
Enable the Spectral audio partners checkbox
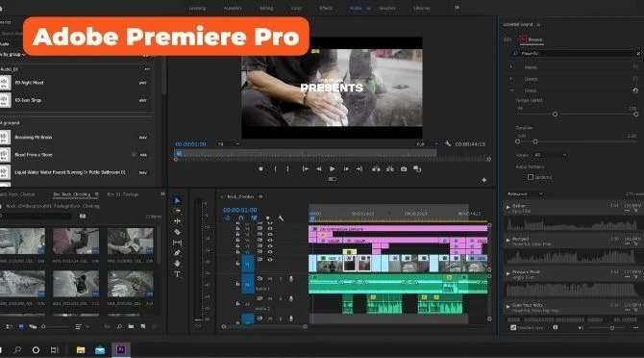click(531, 177)
